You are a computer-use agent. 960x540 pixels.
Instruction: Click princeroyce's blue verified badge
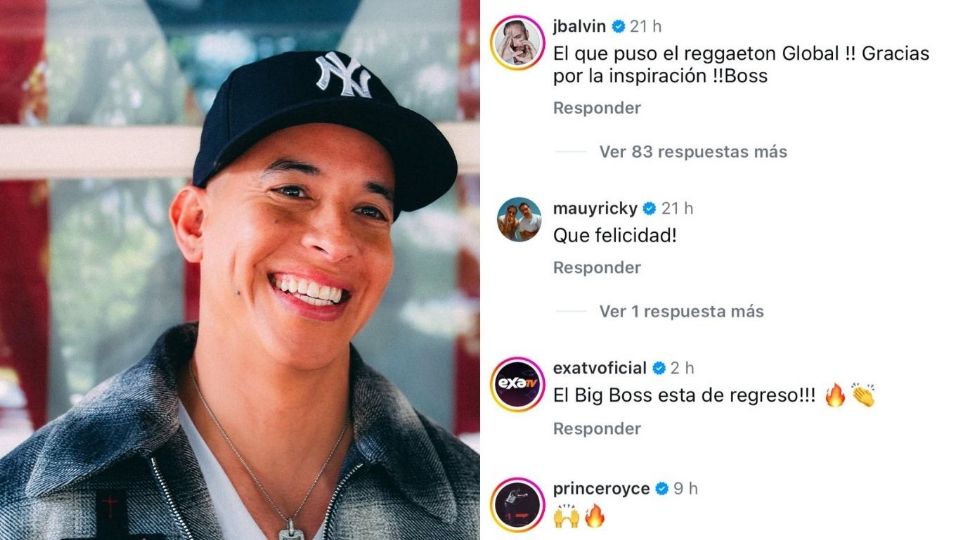pyautogui.click(x=662, y=489)
